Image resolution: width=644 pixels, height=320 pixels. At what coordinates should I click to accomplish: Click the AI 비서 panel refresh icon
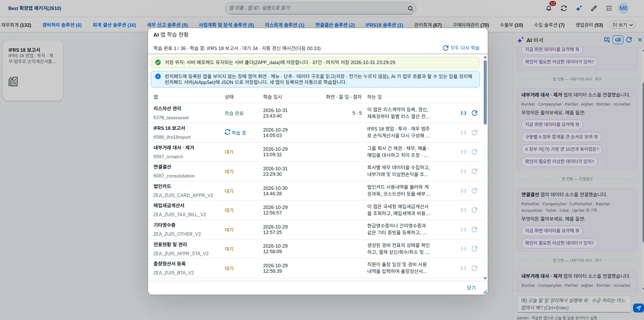click(629, 40)
